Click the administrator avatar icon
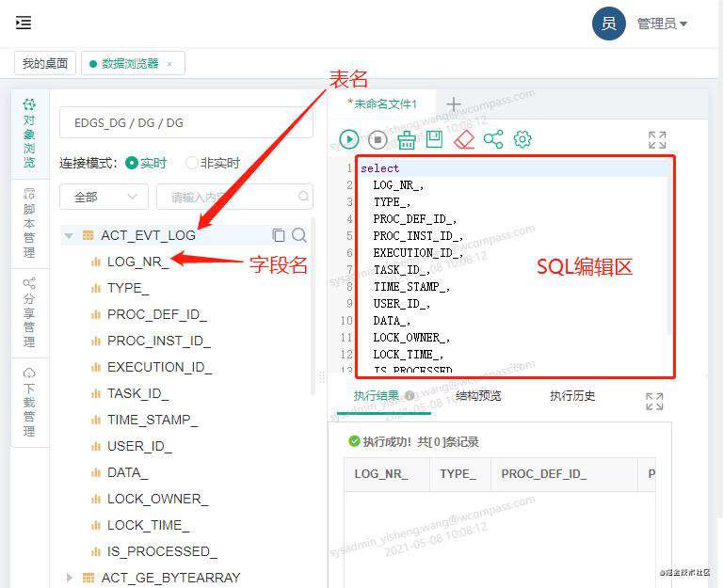The image size is (723, 588). point(609,23)
